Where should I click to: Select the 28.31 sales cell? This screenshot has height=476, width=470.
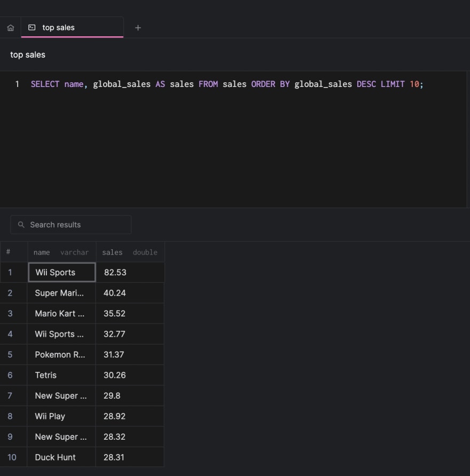(130, 457)
